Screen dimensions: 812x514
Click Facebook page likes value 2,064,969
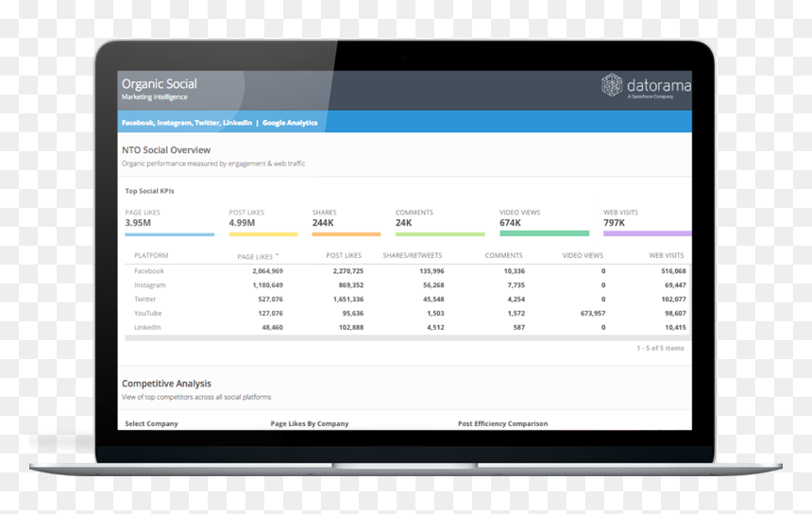coord(267,271)
